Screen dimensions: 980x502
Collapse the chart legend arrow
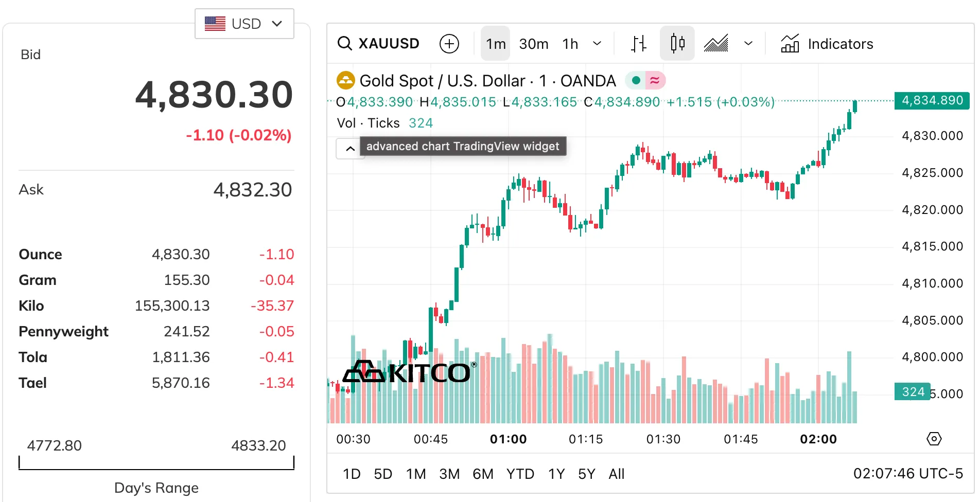click(x=351, y=149)
